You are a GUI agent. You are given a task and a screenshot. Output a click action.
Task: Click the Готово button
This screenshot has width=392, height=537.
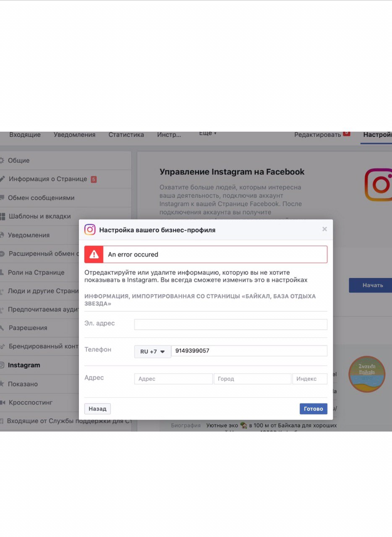coord(314,409)
